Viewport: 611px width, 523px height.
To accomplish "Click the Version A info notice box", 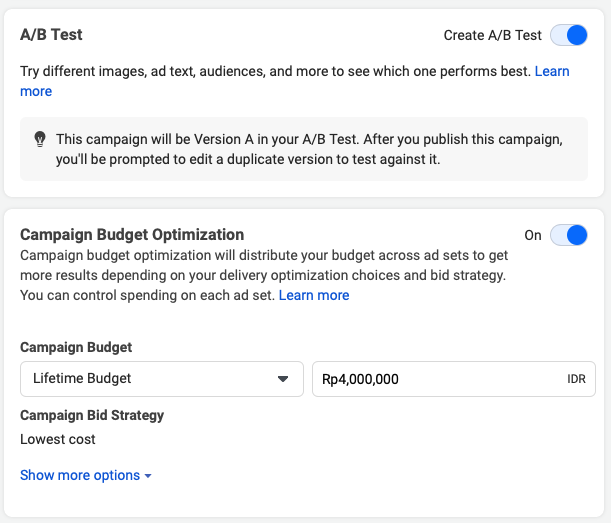I will click(304, 149).
